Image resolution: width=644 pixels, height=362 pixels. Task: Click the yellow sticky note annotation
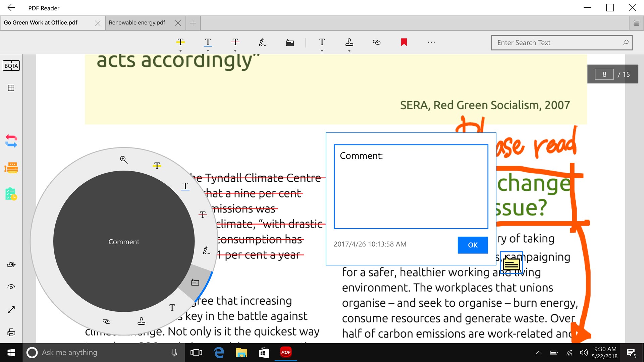tap(511, 264)
